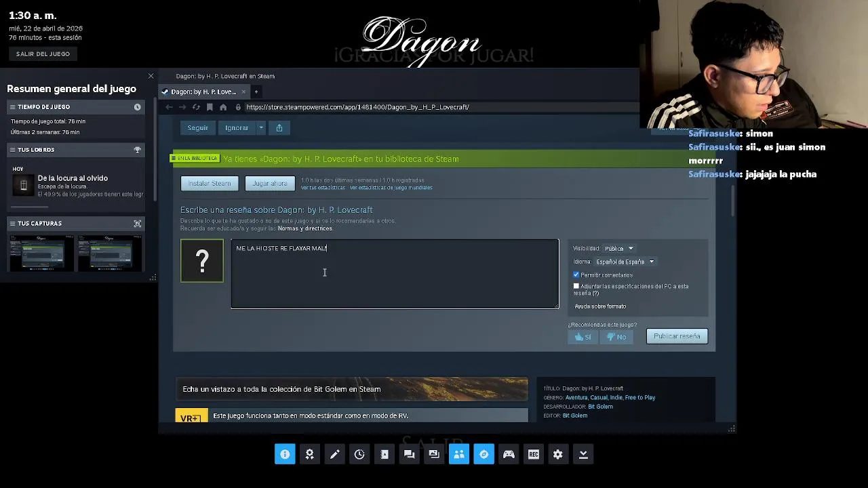Click the review text area
The width and height of the screenshot is (868, 488).
(395, 274)
